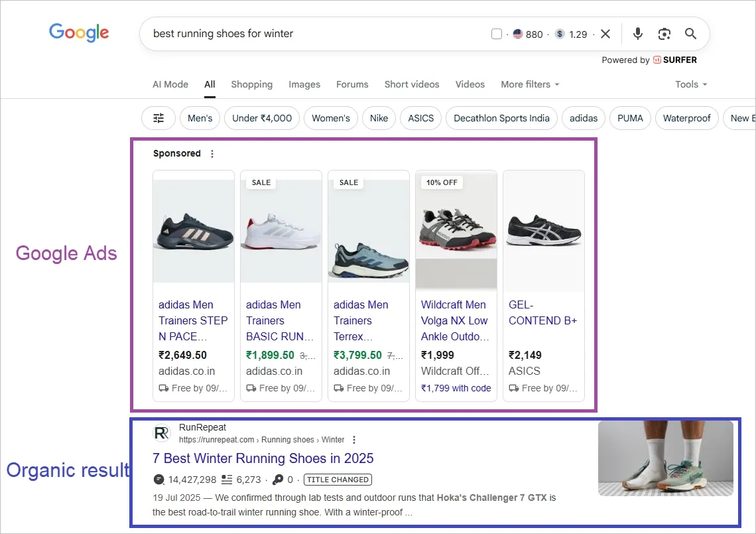Switch to the AI Mode tab
756x534 pixels.
point(170,84)
